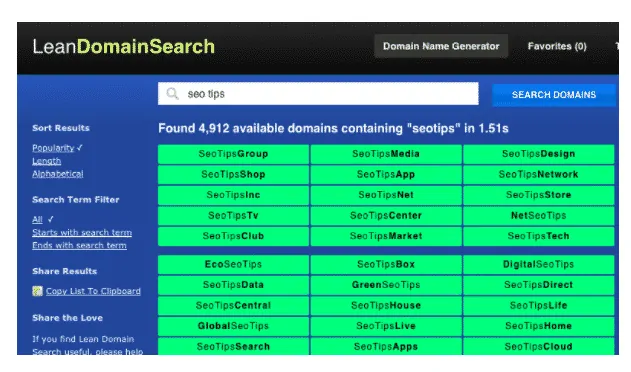The image size is (631, 372).
Task: Sort results by Length
Action: pos(47,161)
